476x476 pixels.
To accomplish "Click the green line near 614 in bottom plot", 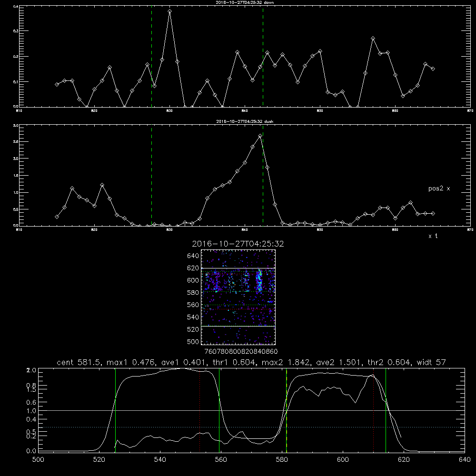I will point(386,410).
